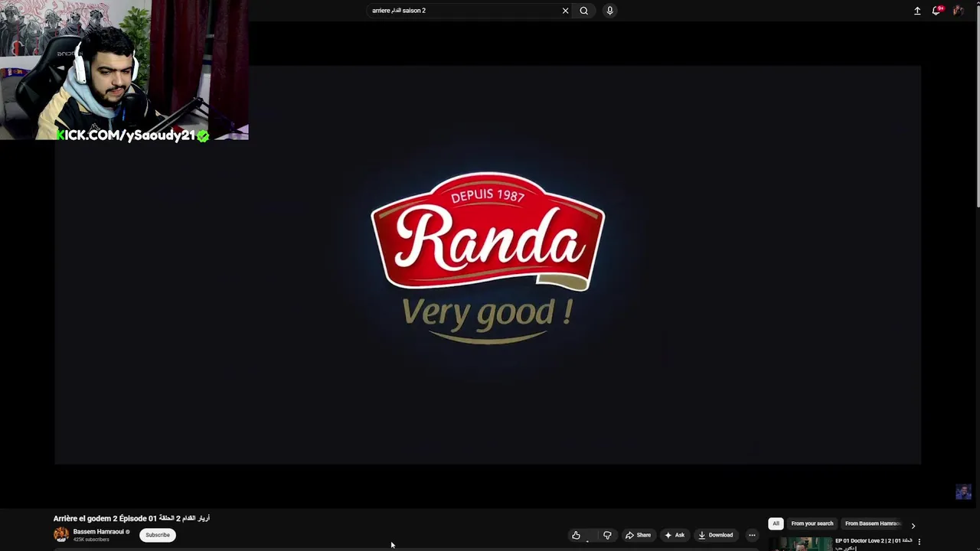Click the magnifier search button
This screenshot has height=551, width=980.
tap(584, 11)
